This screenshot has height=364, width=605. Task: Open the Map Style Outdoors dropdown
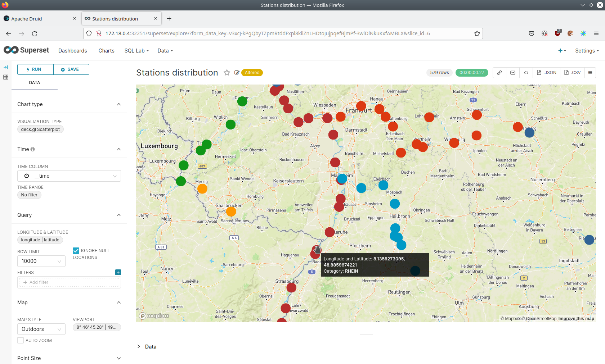41,329
